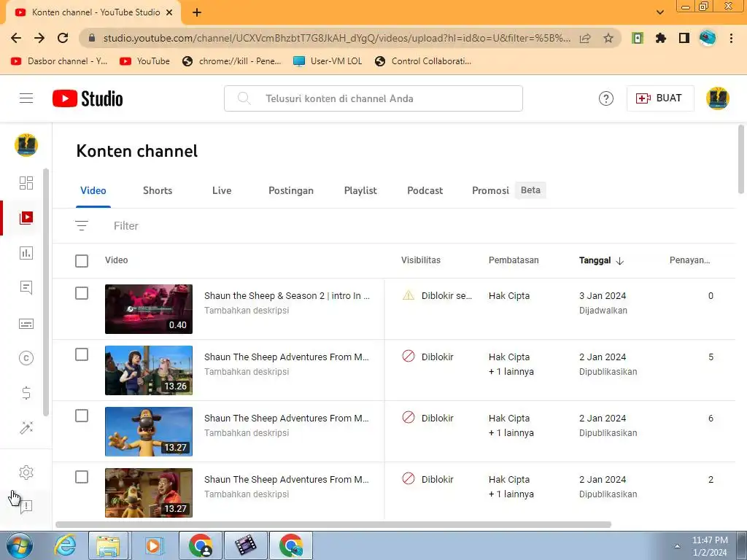Viewport: 747px width, 560px height.
Task: Click the horizontal scrollbar of video table
Action: [333, 524]
